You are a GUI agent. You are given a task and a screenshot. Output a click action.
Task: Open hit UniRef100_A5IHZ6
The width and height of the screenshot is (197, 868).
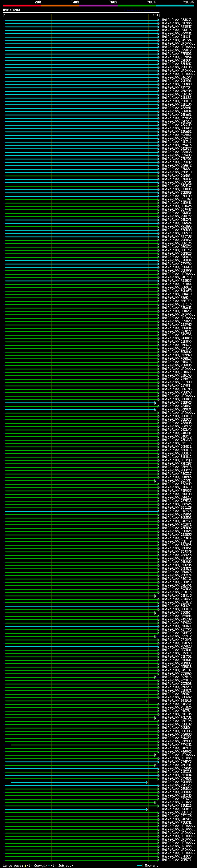pyautogui.click(x=177, y=708)
